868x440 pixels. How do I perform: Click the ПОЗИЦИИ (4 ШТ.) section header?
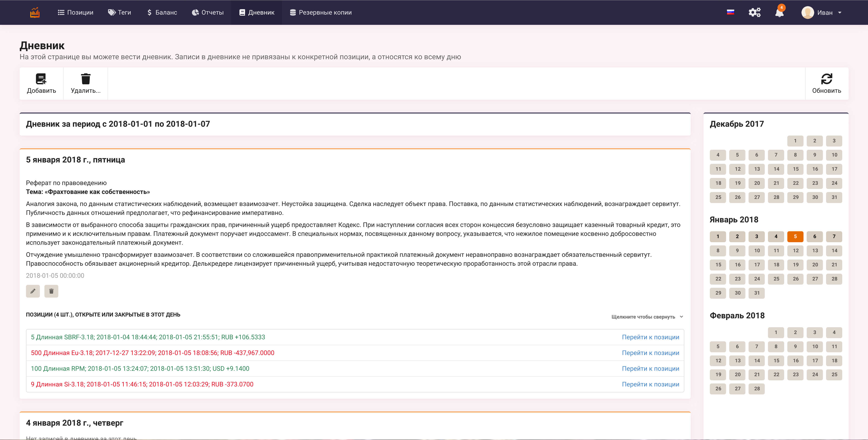(x=103, y=315)
